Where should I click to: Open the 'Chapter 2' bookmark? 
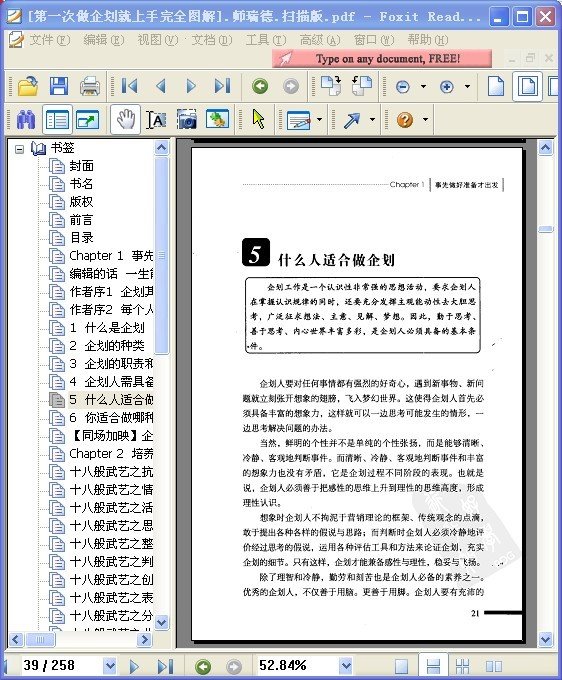click(111, 454)
